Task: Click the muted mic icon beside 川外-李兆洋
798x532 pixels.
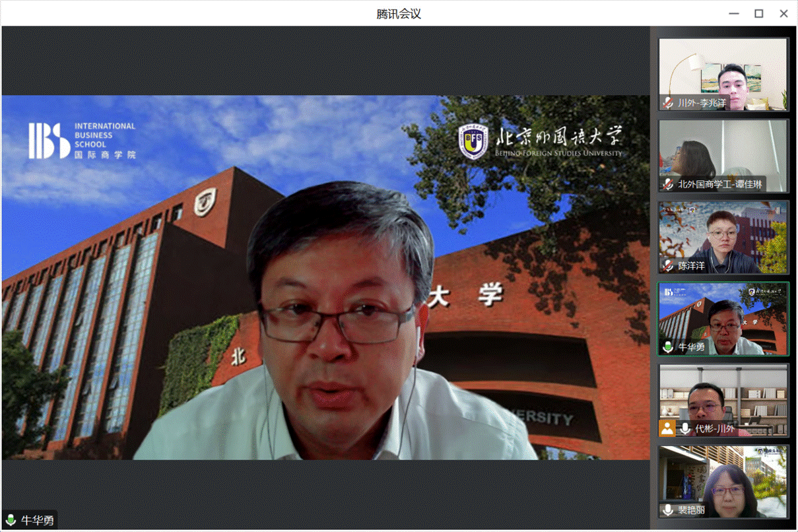Action: pyautogui.click(x=668, y=103)
